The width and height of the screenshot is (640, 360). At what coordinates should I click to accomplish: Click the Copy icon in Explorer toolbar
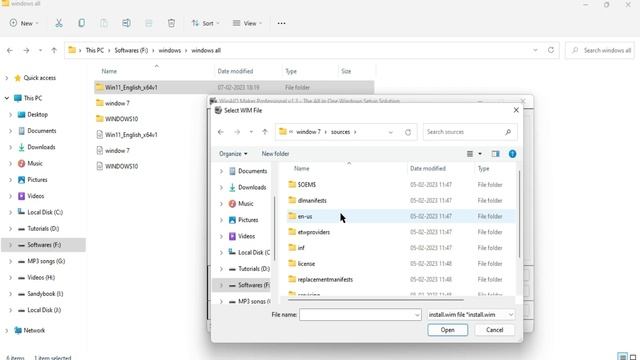click(x=82, y=23)
